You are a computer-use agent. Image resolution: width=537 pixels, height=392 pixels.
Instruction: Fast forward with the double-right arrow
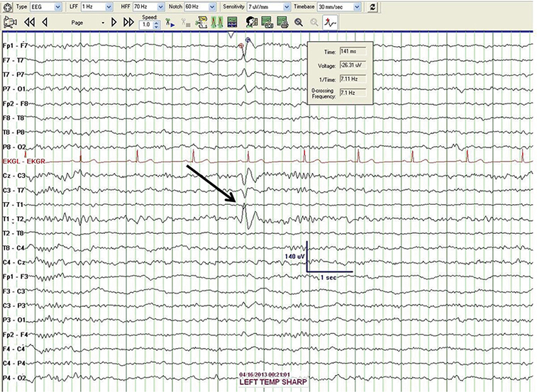(128, 23)
